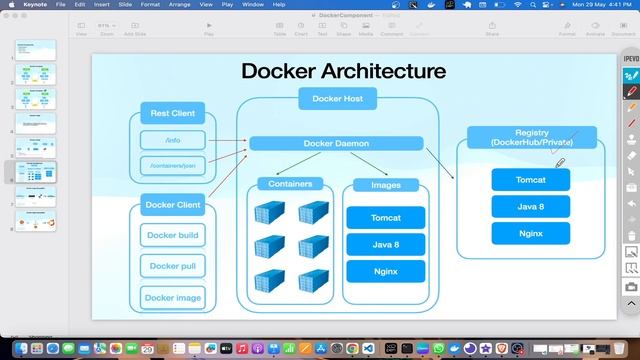Open the Music app from the Dock
This screenshot has height=360, width=640.
point(242,348)
